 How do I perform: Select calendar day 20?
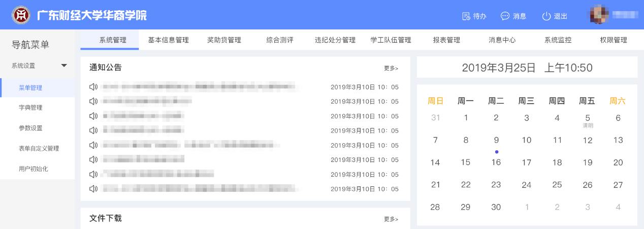click(618, 162)
